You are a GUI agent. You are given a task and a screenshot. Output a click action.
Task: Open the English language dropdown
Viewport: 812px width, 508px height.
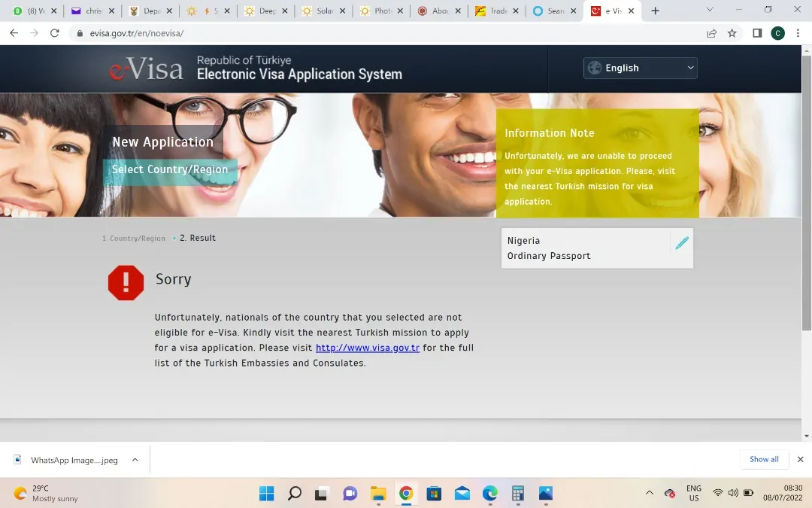click(x=640, y=68)
